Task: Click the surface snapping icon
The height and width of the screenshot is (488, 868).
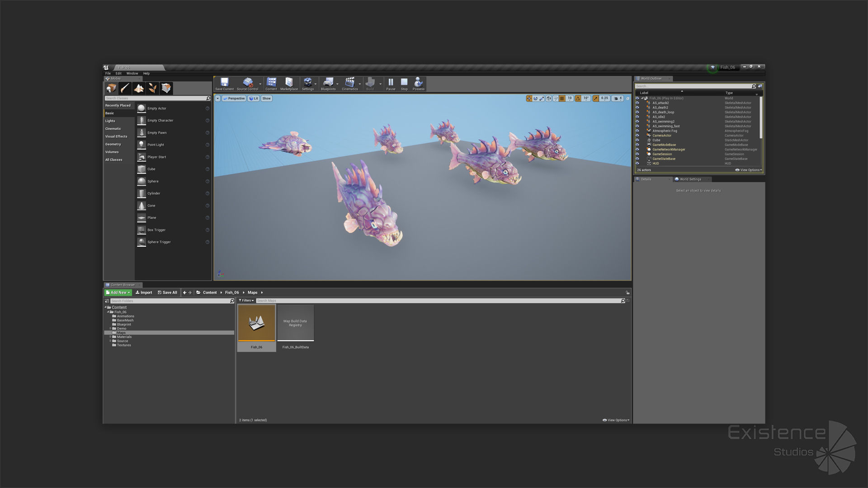Action: coord(556,99)
